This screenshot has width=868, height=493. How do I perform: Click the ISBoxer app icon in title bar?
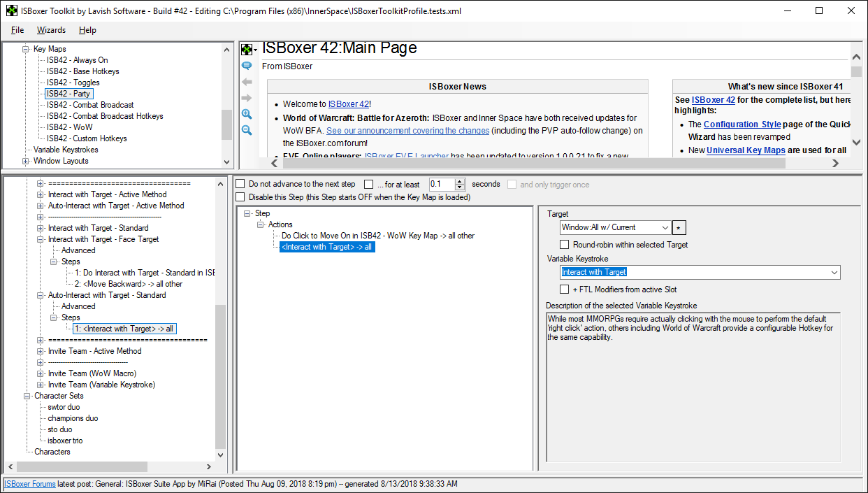click(x=10, y=11)
